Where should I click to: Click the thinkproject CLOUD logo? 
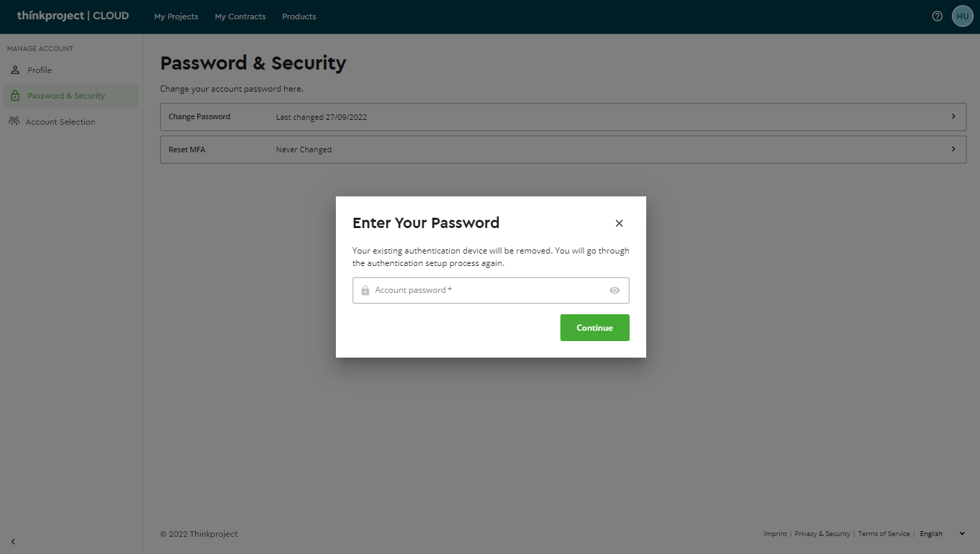click(x=72, y=16)
